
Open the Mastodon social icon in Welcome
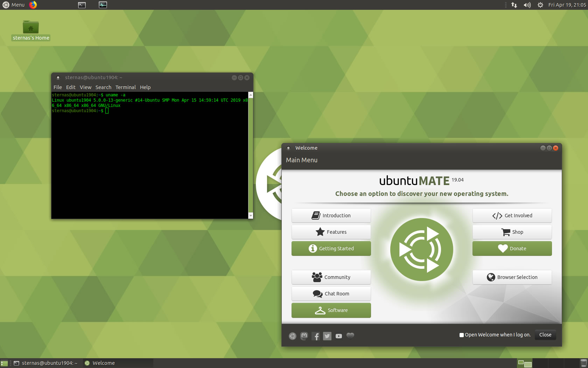coord(304,336)
